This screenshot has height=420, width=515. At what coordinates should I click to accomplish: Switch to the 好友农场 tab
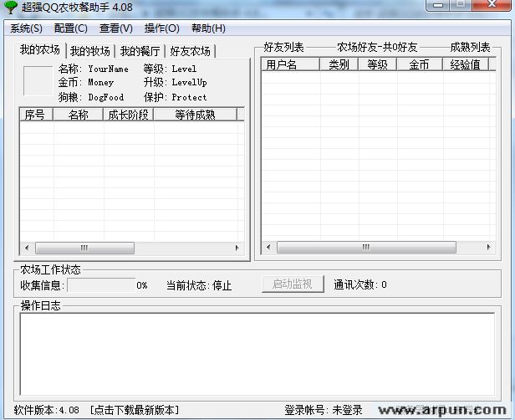(x=190, y=51)
